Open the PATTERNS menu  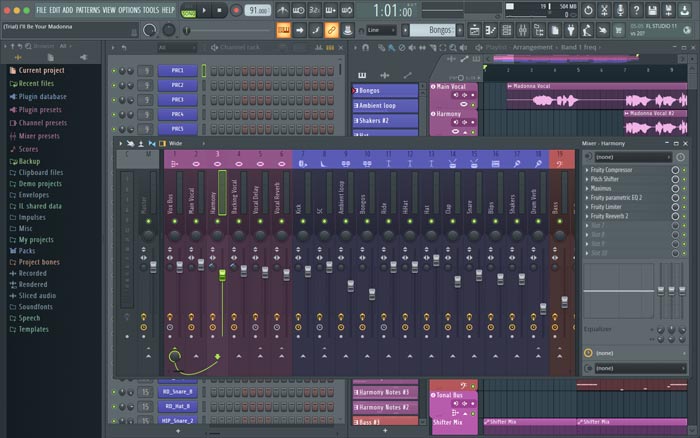(x=88, y=10)
